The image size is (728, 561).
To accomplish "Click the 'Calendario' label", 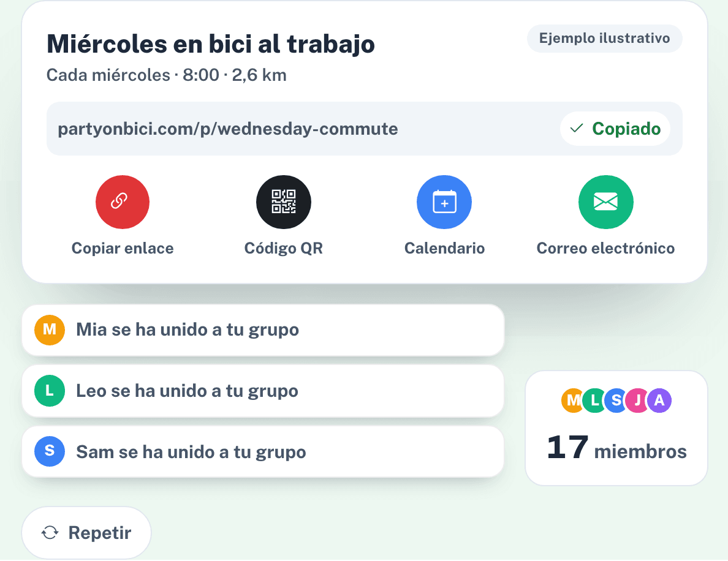I will pyautogui.click(x=444, y=248).
